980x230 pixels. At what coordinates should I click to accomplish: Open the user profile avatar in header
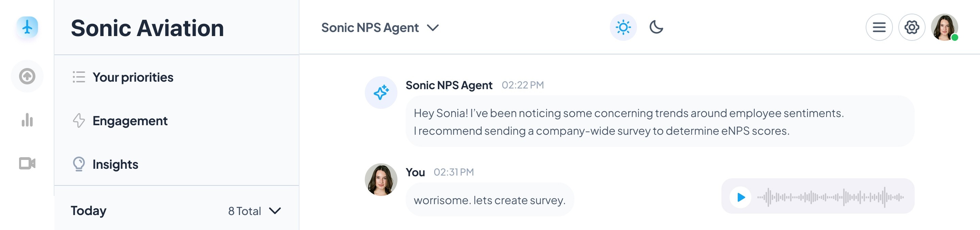tap(944, 27)
